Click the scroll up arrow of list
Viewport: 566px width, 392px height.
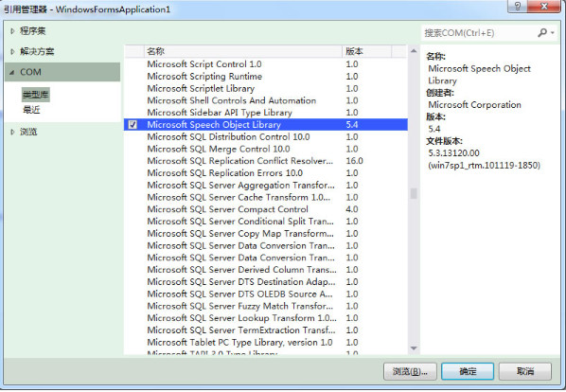414,51
